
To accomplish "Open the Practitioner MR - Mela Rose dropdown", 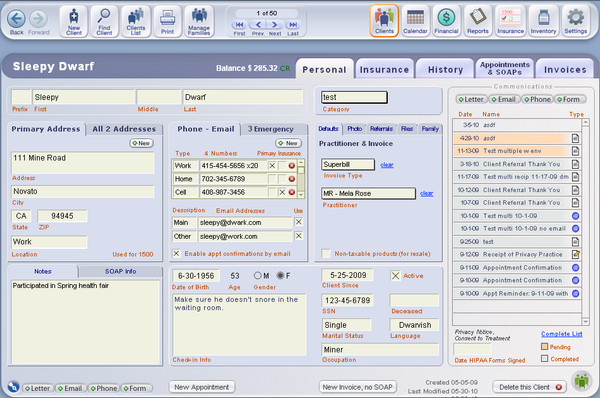I will point(368,193).
